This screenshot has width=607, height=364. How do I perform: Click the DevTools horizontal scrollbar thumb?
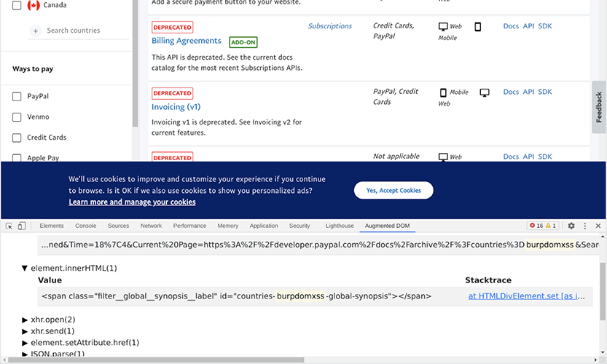pos(156,360)
